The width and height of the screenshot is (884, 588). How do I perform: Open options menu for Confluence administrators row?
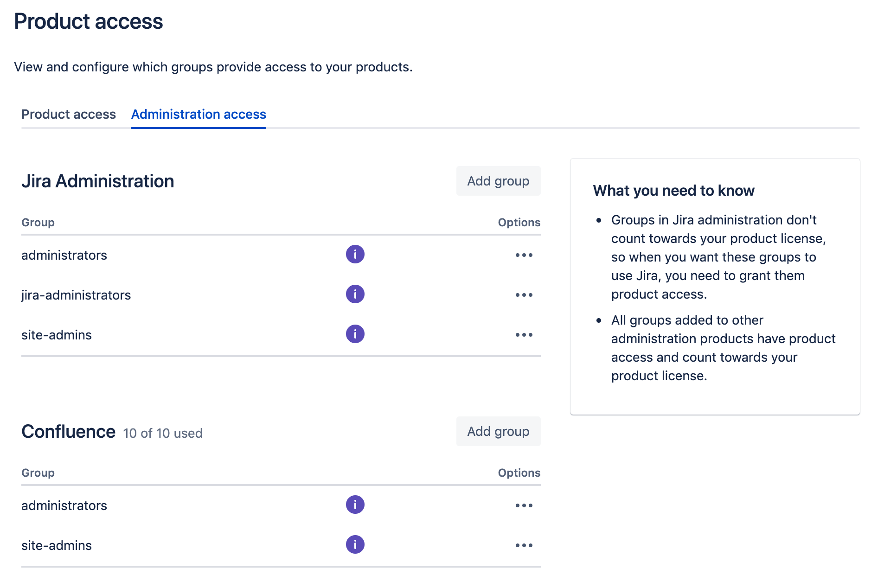pos(524,505)
